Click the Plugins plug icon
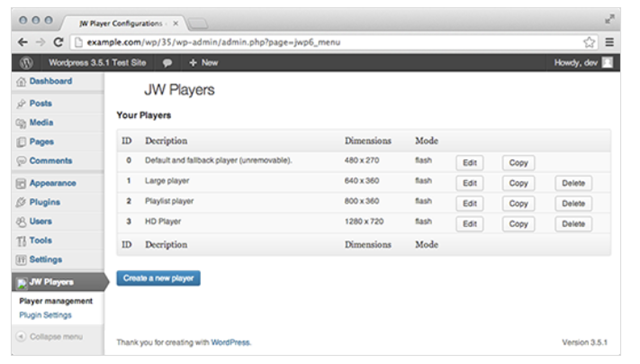 pos(21,202)
